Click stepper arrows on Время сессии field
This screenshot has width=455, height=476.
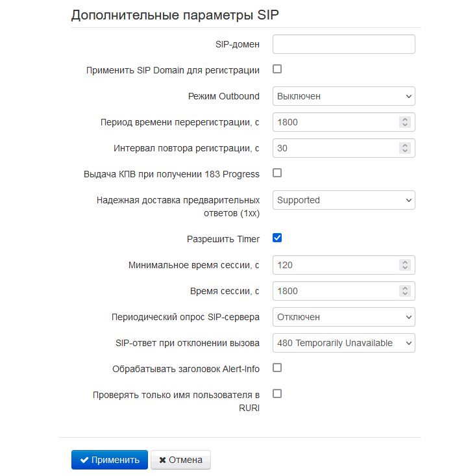[405, 291]
